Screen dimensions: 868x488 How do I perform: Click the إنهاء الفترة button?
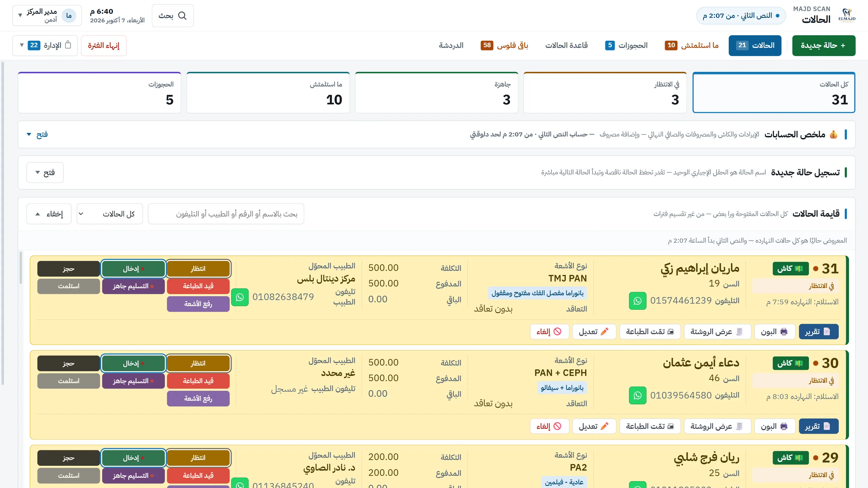(x=104, y=45)
